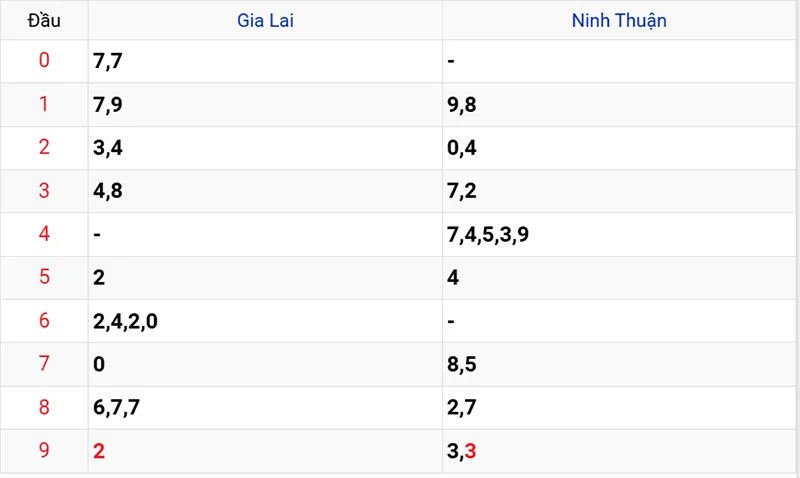Click the red row label 4 in Đầu column
The height and width of the screenshot is (478, 800).
[x=44, y=235]
